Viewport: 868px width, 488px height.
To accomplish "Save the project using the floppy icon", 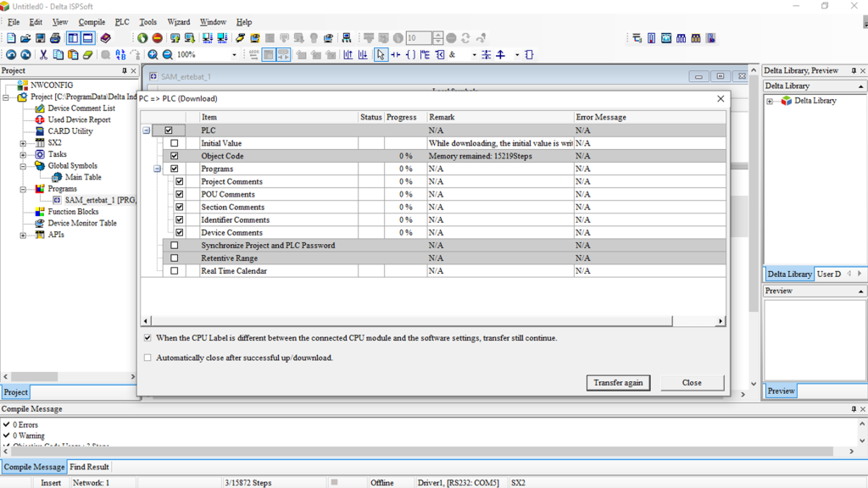I will (41, 38).
